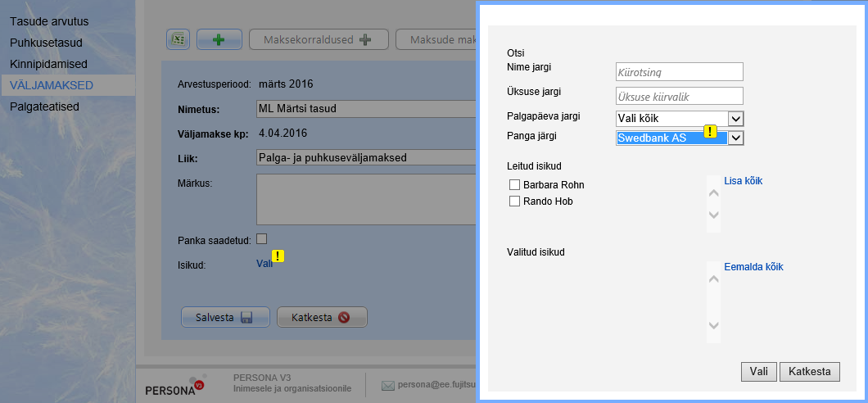Click Katkesta button in payment form
The height and width of the screenshot is (403, 868).
pyautogui.click(x=322, y=317)
